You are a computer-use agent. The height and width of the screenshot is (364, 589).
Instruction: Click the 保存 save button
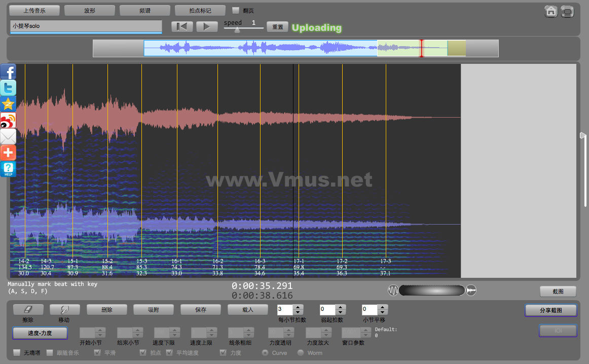pyautogui.click(x=200, y=309)
